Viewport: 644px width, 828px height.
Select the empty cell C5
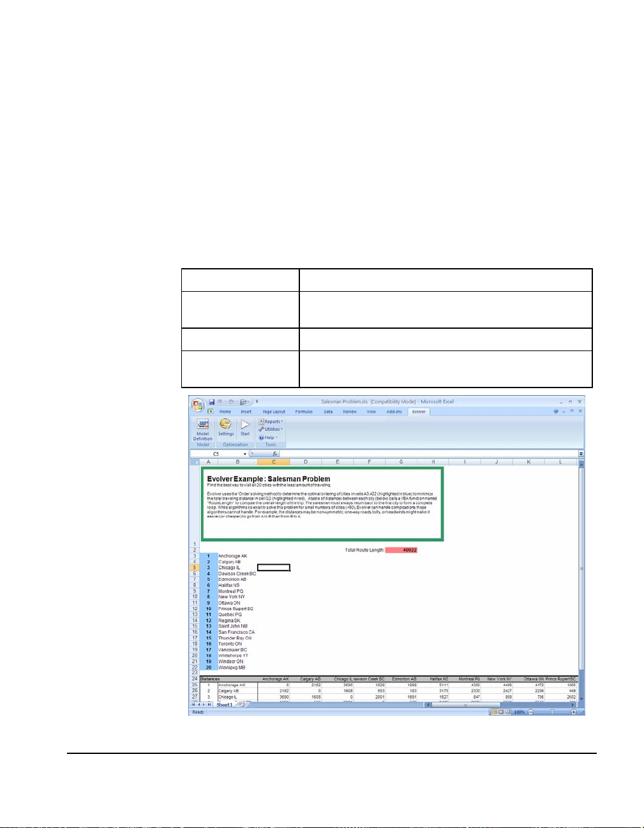point(274,568)
